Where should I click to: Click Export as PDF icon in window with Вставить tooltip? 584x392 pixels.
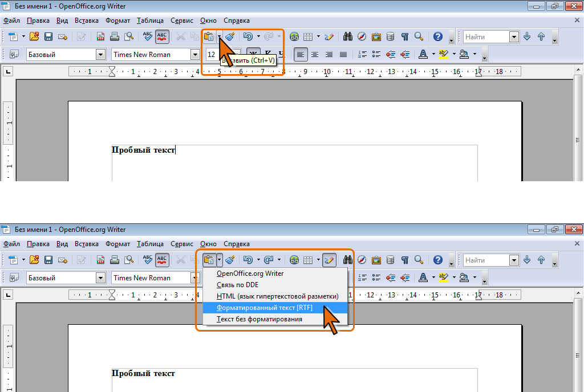pyautogui.click(x=100, y=36)
